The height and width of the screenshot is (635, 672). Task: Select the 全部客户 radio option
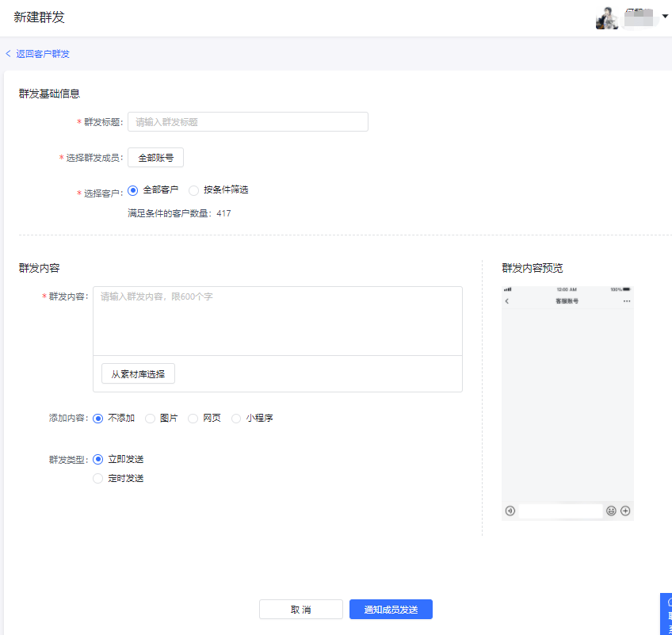click(x=133, y=190)
